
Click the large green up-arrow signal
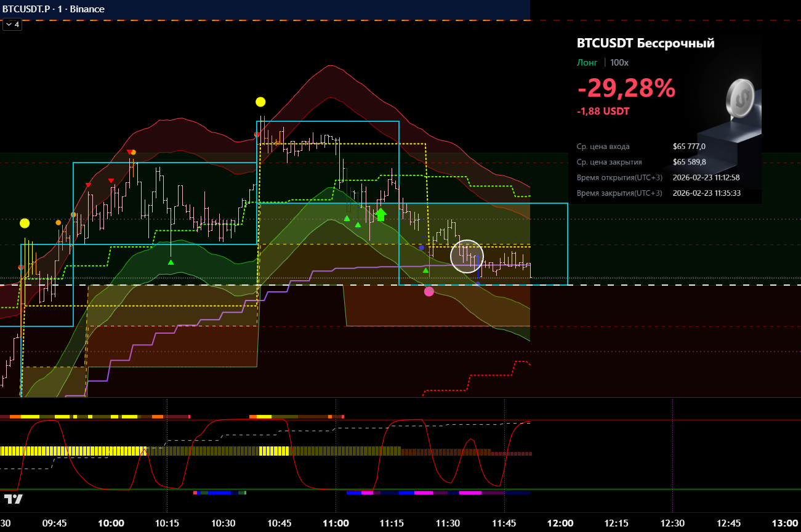point(380,214)
